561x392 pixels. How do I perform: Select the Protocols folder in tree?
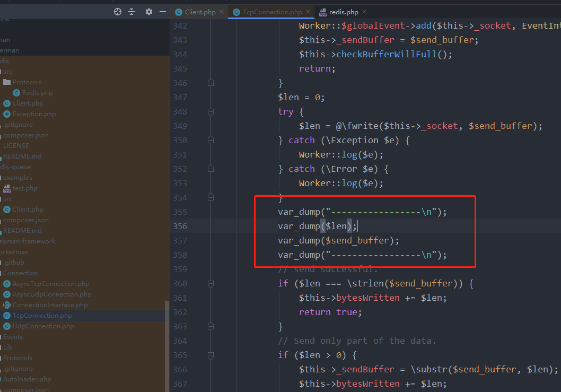(27, 82)
